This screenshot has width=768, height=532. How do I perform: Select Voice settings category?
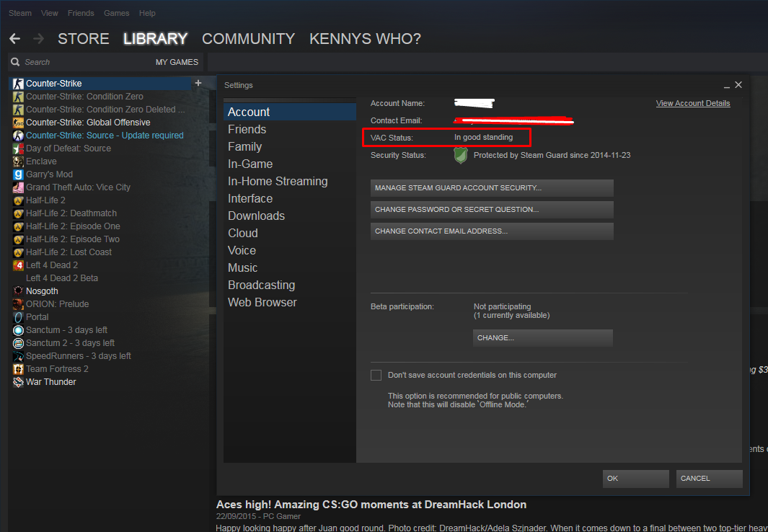[x=290, y=251]
